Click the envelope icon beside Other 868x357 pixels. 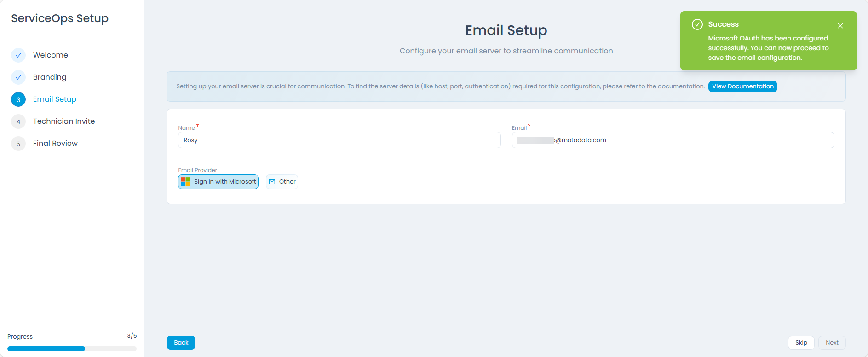(x=272, y=182)
